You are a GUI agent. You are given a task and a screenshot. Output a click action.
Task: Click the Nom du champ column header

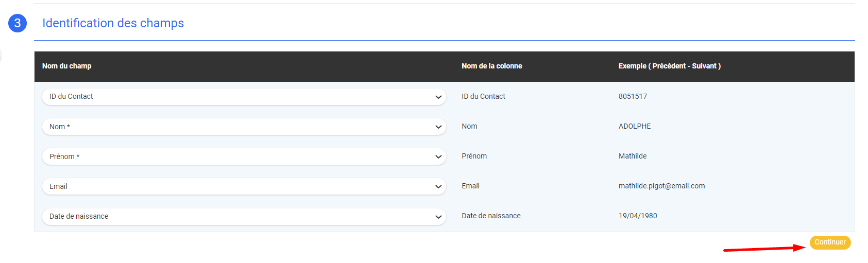tap(67, 66)
